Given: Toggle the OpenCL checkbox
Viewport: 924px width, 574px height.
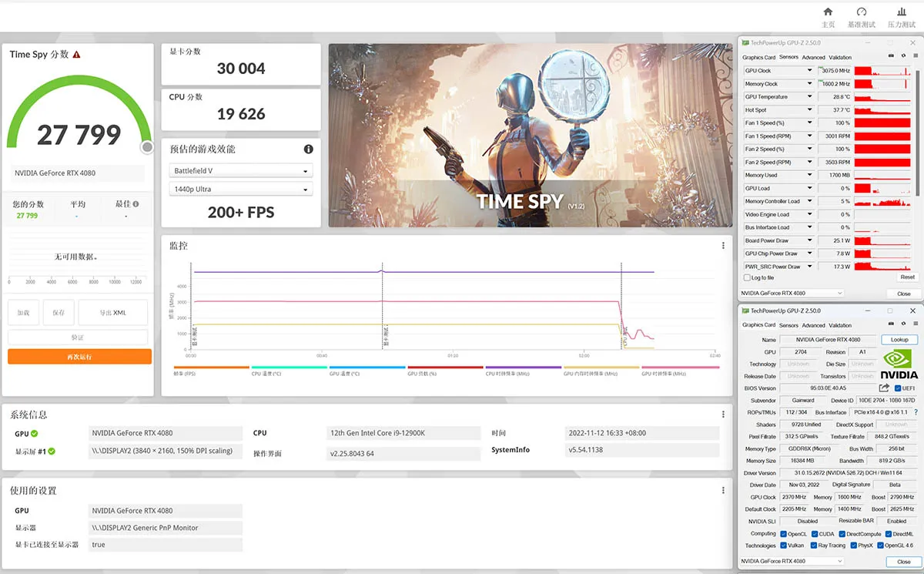Looking at the screenshot, I should click(x=783, y=534).
